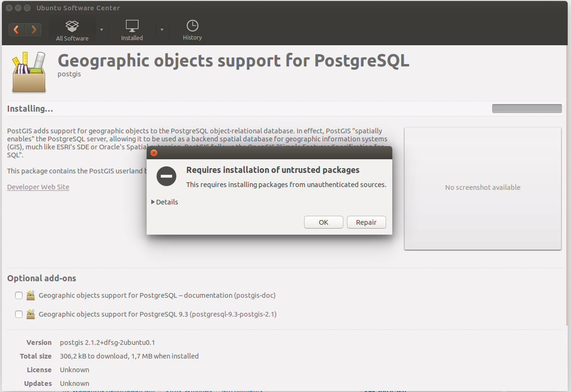Click the postgis-doc add-on package icon
This screenshot has height=392, width=571.
[31, 295]
